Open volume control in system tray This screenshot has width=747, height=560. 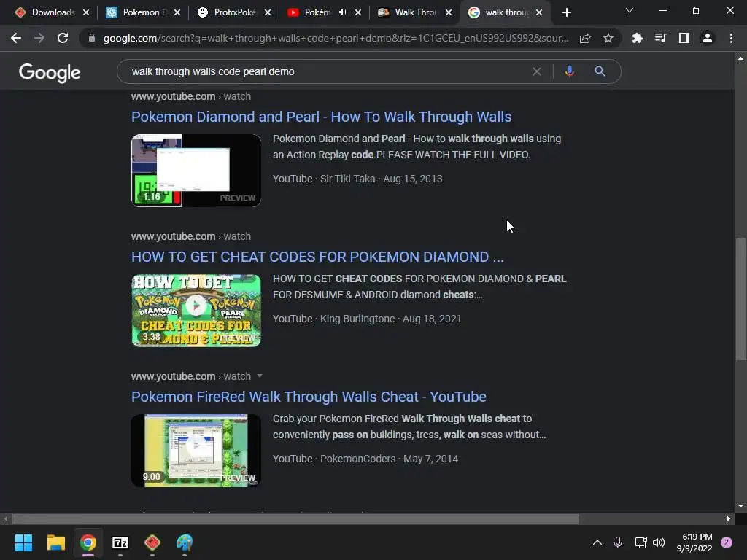659,542
